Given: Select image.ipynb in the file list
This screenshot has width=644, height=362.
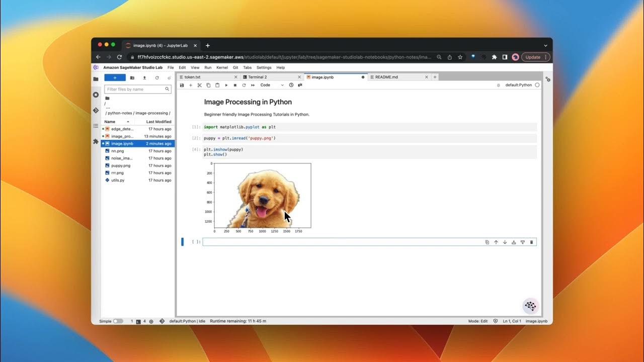Looking at the screenshot, I should tap(138, 144).
